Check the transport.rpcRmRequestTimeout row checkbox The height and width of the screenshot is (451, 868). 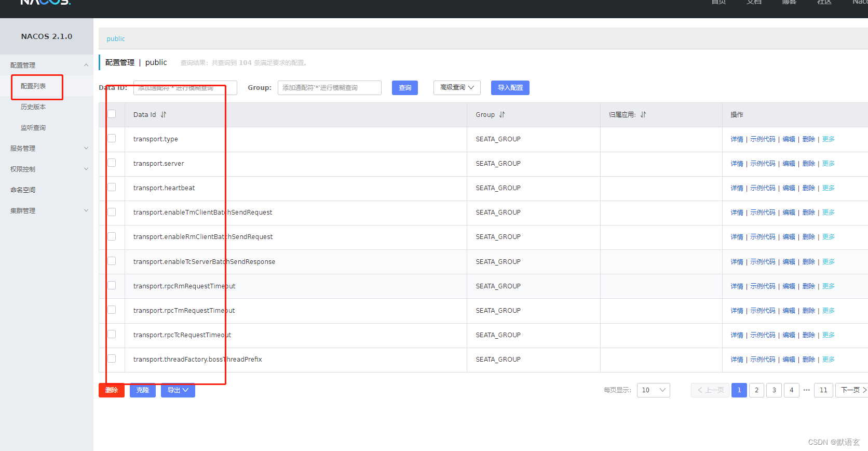112,285
